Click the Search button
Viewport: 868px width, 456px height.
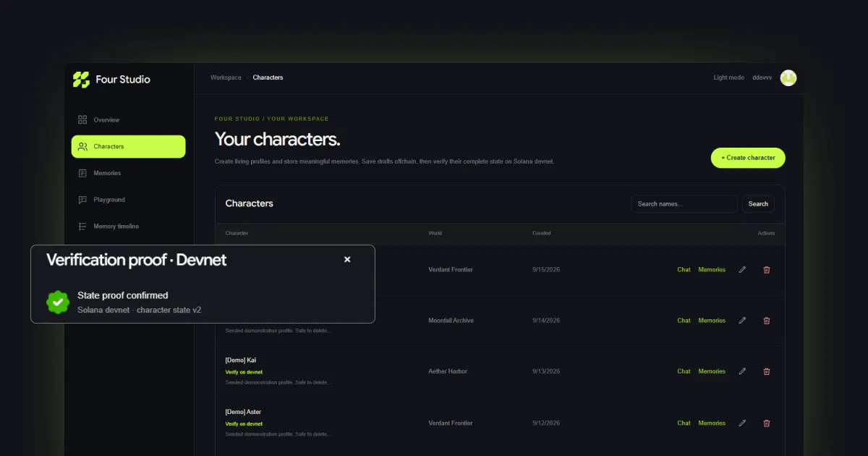pos(758,204)
